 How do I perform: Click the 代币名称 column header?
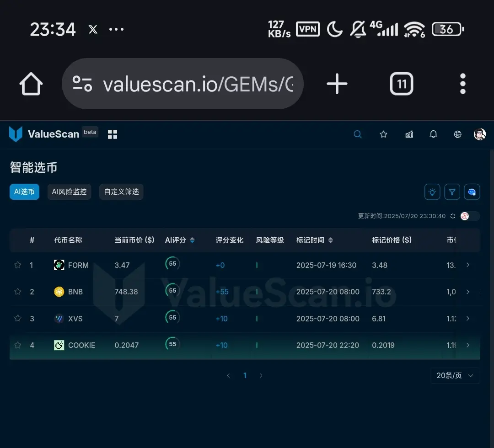[x=68, y=240]
